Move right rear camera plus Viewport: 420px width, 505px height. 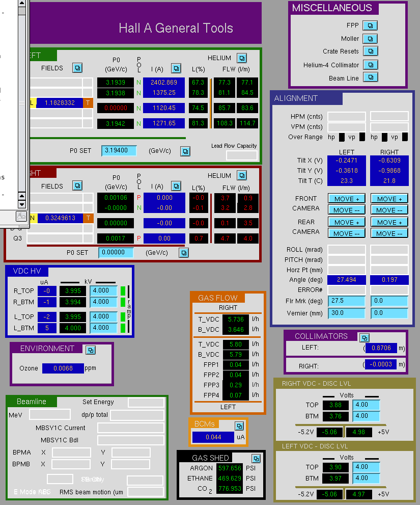[389, 222]
